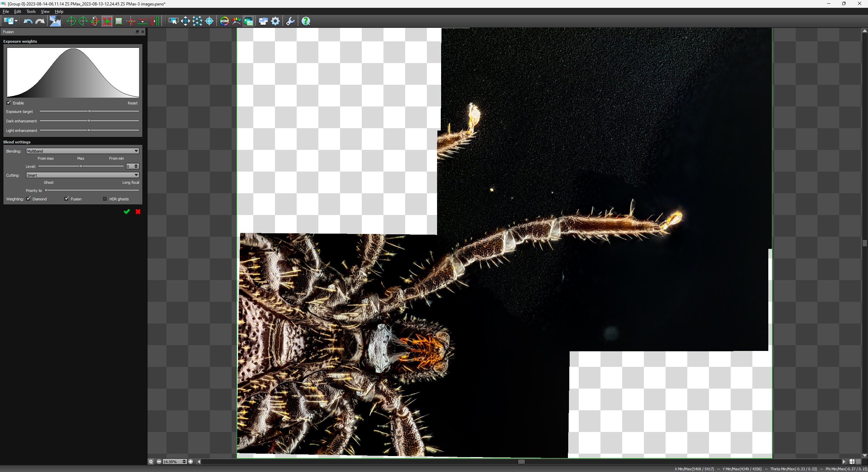This screenshot has width=868, height=472.
Task: Apply changes with the green checkmark
Action: [x=126, y=212]
